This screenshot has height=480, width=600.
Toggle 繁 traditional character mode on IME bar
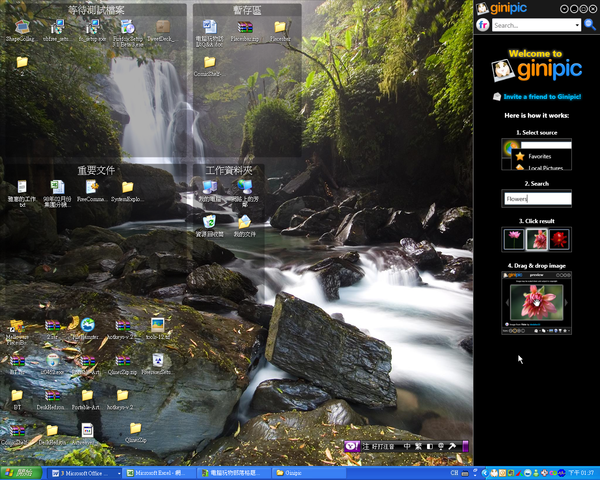tap(418, 446)
